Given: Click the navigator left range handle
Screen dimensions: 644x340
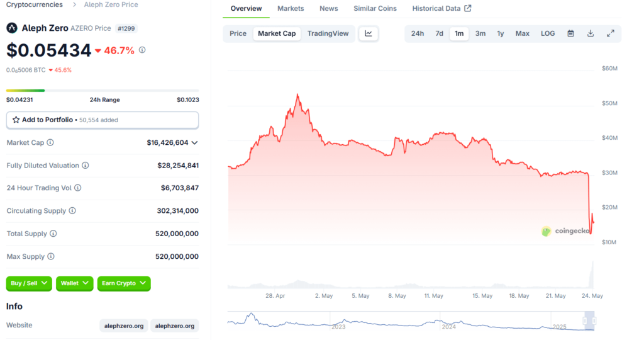Looking at the screenshot, I should tap(586, 320).
